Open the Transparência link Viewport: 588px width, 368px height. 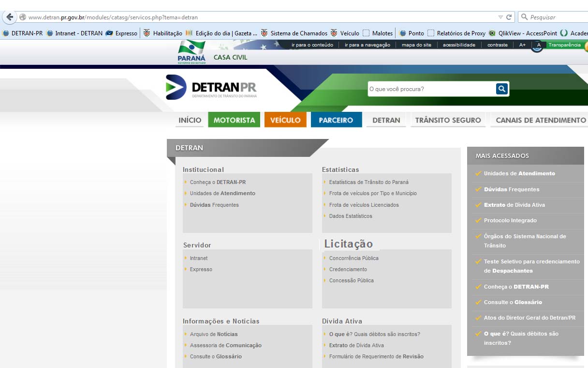[x=564, y=45]
